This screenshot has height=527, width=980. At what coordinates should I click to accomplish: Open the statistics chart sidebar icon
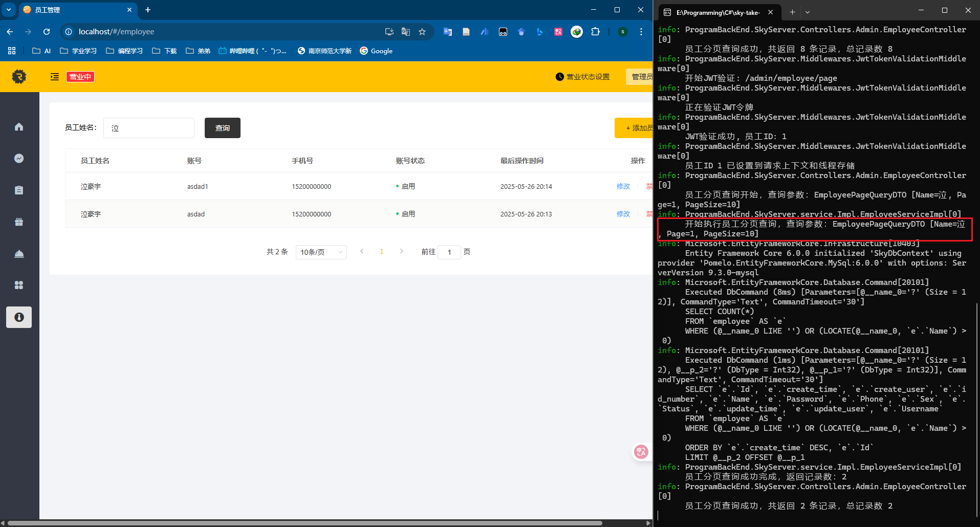(19, 159)
